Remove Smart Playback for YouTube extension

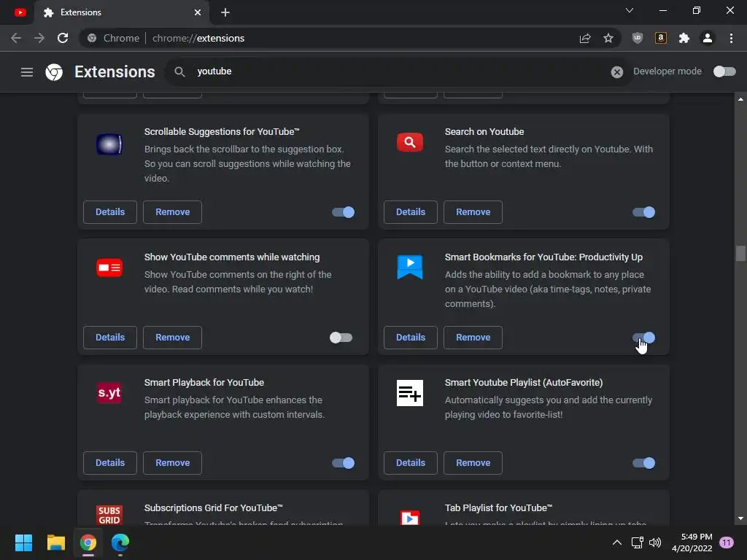[172, 462]
